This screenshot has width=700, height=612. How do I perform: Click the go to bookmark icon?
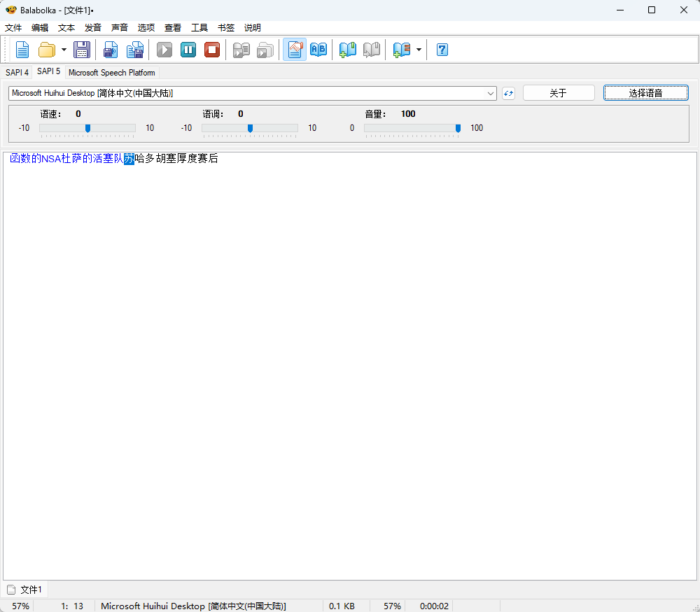click(372, 50)
